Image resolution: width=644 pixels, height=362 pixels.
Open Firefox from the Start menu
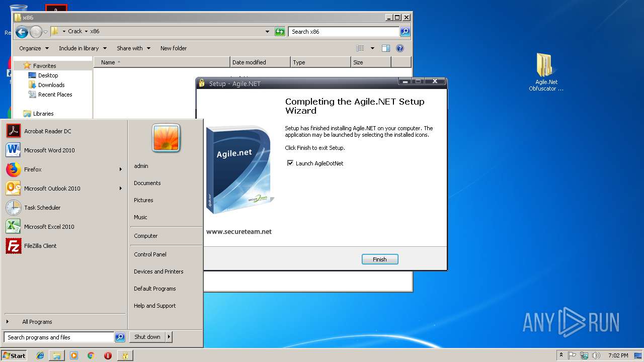[x=64, y=169]
